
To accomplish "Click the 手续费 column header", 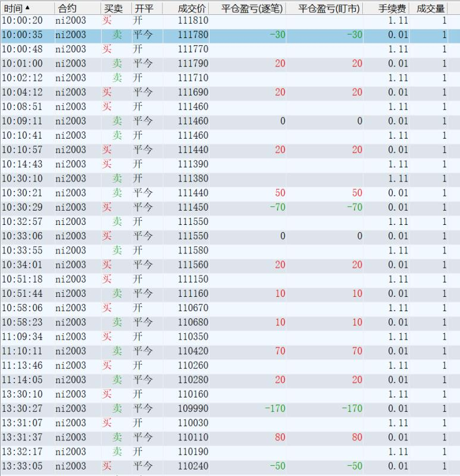I will (386, 8).
